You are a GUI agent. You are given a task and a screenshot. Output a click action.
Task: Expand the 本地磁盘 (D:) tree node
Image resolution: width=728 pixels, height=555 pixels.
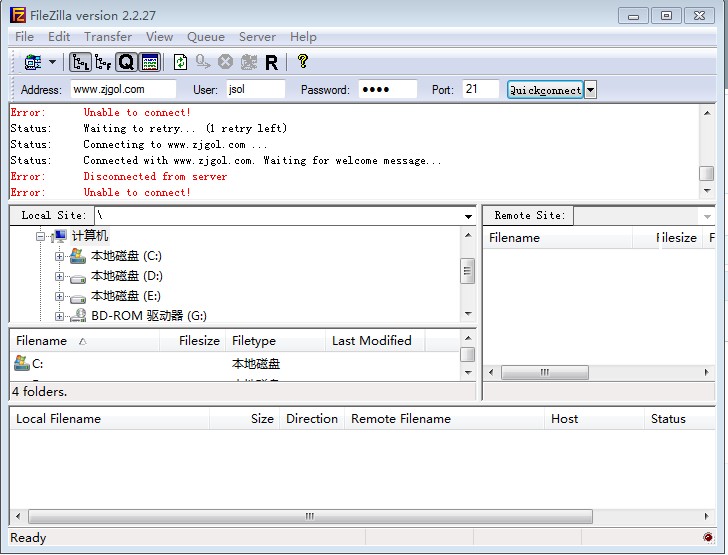click(x=59, y=277)
